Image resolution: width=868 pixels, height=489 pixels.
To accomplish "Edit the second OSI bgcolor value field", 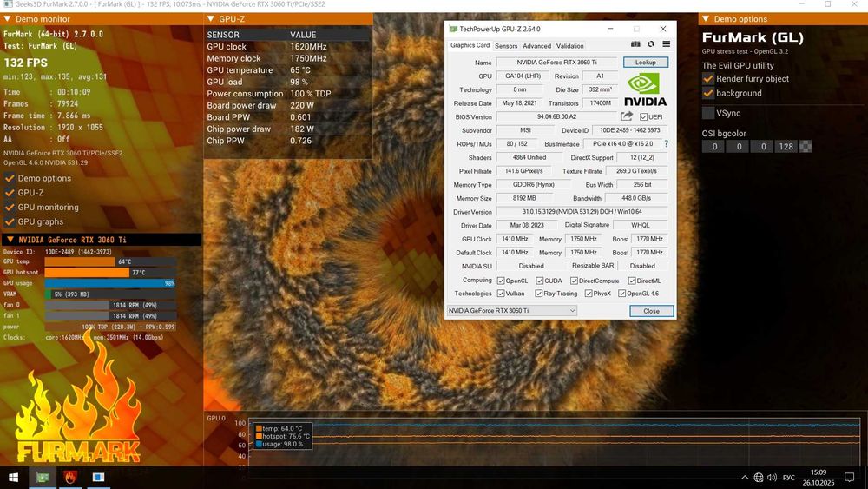I will [x=739, y=147].
